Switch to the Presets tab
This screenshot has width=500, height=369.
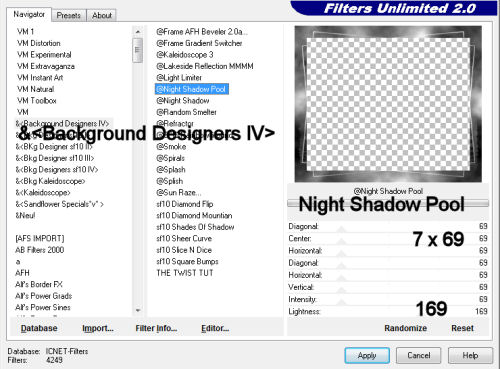click(x=69, y=15)
